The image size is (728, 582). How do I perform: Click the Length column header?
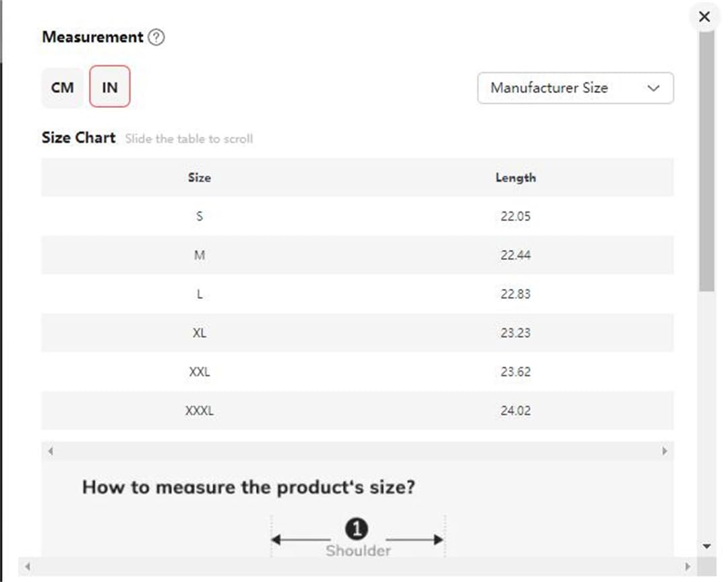516,178
